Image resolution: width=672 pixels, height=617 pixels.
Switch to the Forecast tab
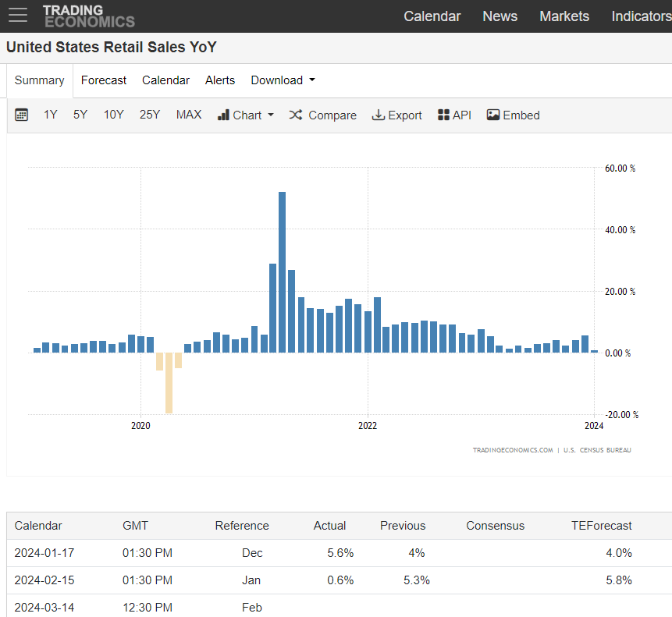point(104,80)
